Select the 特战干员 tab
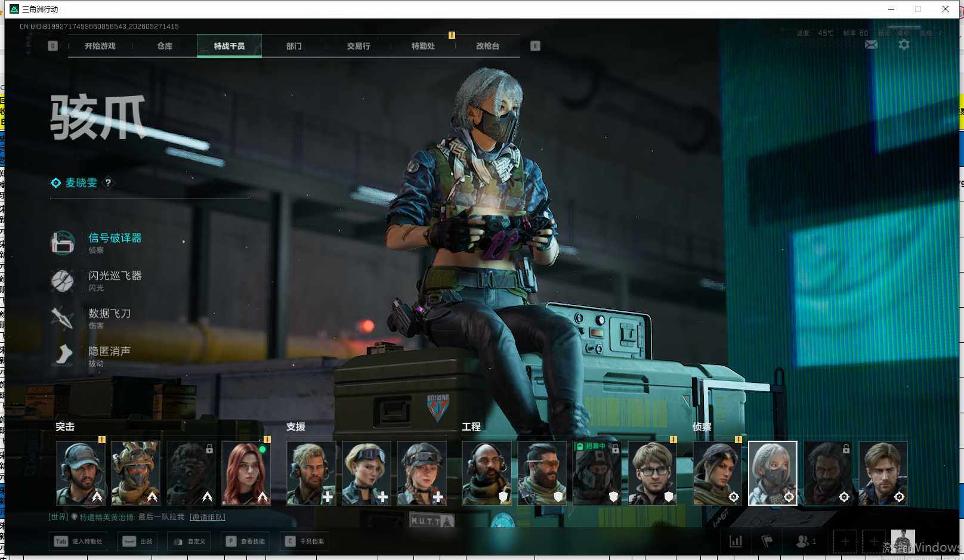This screenshot has width=964, height=560. [229, 46]
